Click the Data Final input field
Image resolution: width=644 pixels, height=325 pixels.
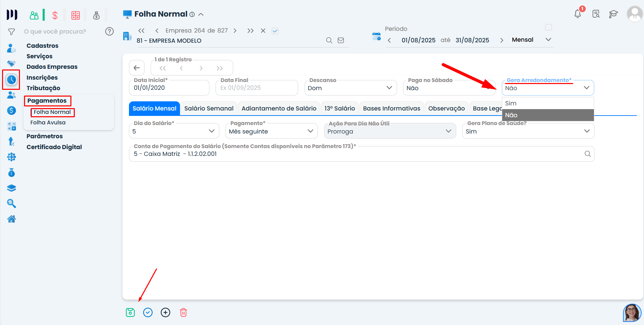point(257,88)
